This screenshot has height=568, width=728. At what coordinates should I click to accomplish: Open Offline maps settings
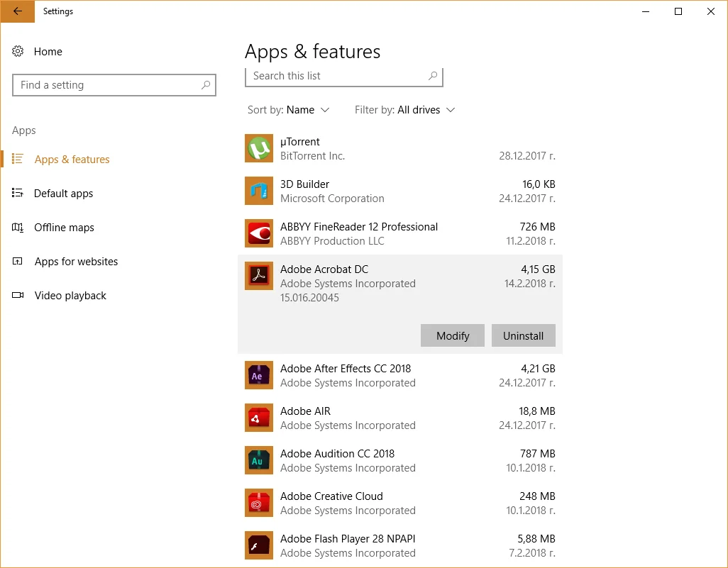(64, 228)
